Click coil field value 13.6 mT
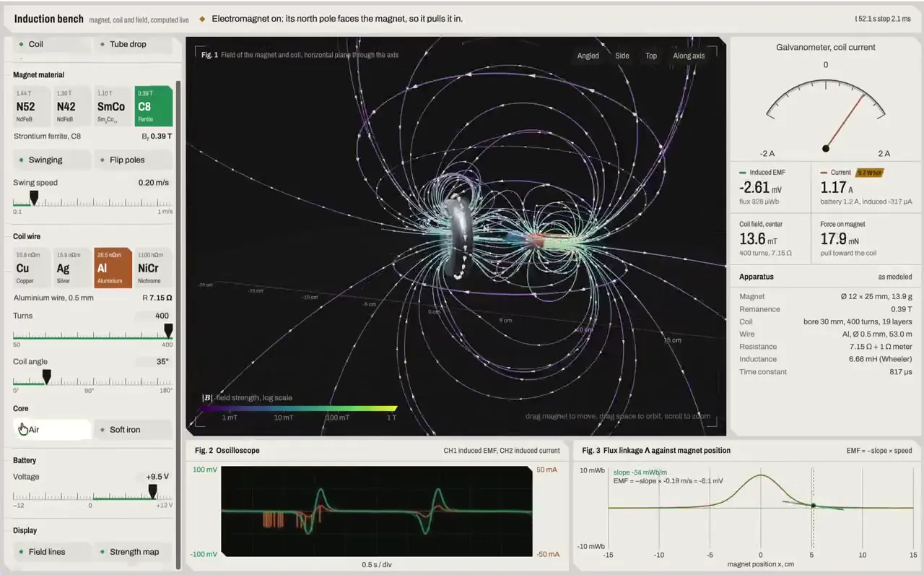The width and height of the screenshot is (924, 575). (758, 239)
